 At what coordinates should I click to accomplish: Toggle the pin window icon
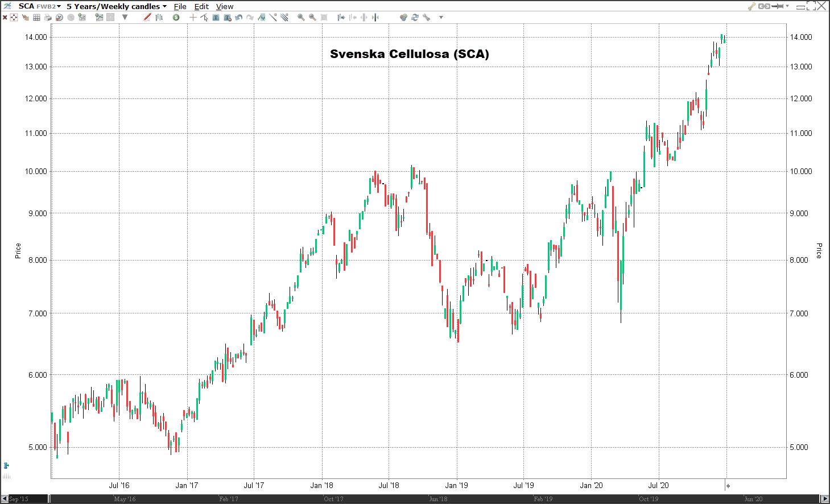tap(777, 6)
